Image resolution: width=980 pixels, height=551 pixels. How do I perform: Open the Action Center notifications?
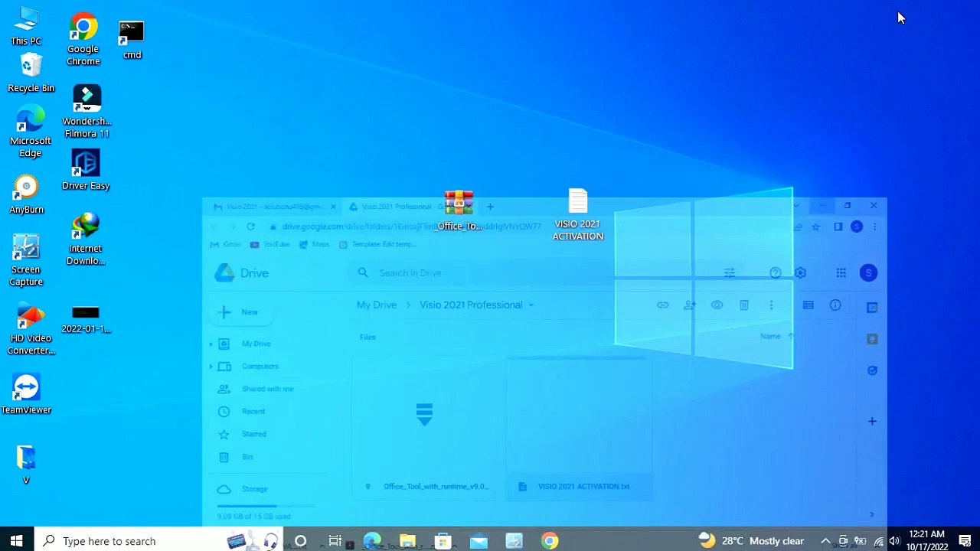(965, 541)
